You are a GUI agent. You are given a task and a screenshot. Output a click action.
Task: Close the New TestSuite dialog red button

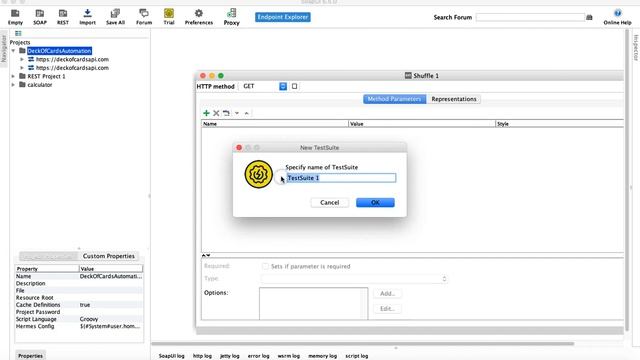pos(239,147)
